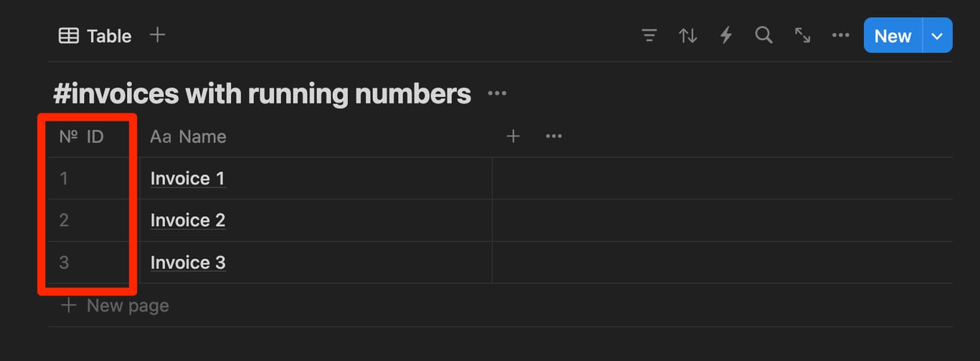Open property options three-dot menu

pos(554,136)
